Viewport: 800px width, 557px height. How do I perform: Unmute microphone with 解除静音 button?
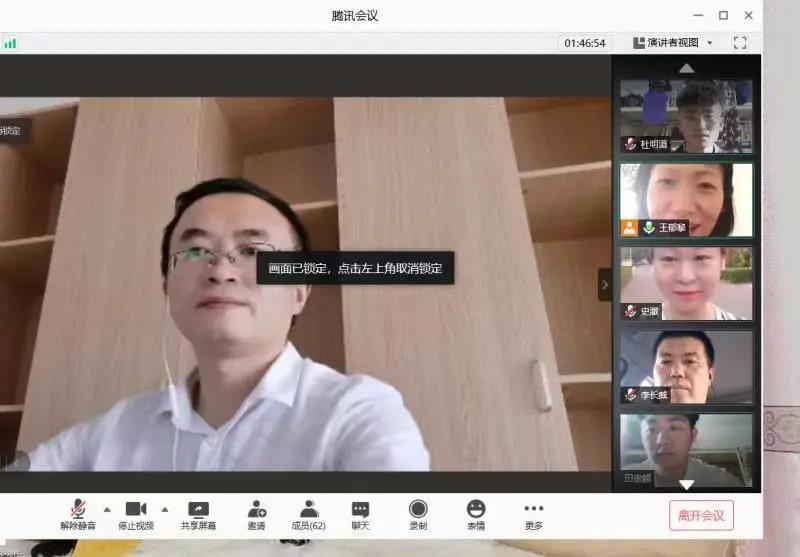click(x=78, y=514)
